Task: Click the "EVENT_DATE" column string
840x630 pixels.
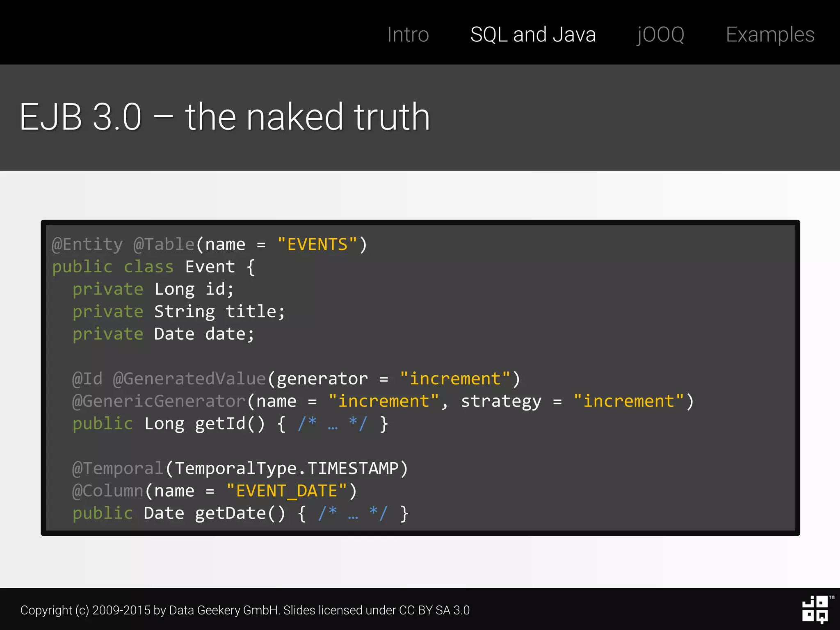Action: point(287,491)
